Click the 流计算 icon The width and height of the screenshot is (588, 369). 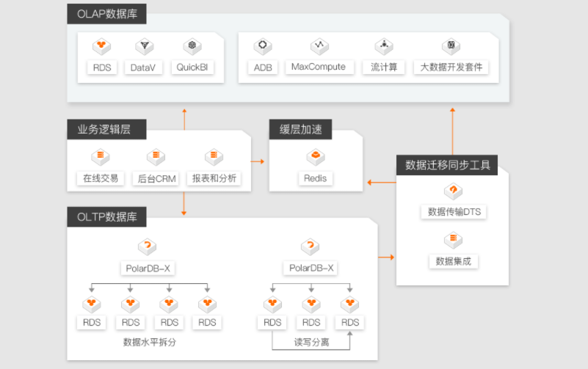coord(384,45)
